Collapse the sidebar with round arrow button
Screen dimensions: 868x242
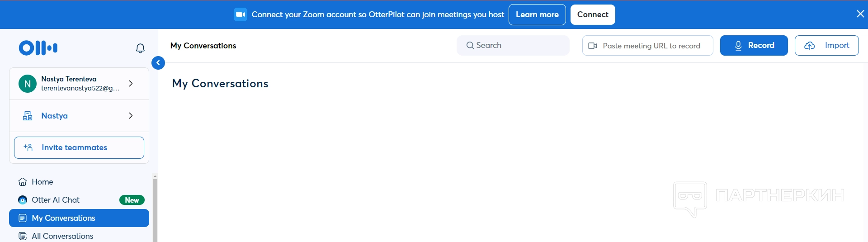(x=158, y=63)
